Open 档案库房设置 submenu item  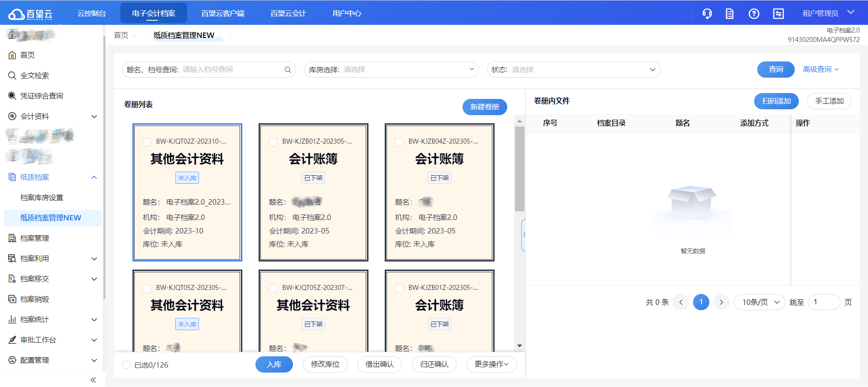click(x=42, y=197)
